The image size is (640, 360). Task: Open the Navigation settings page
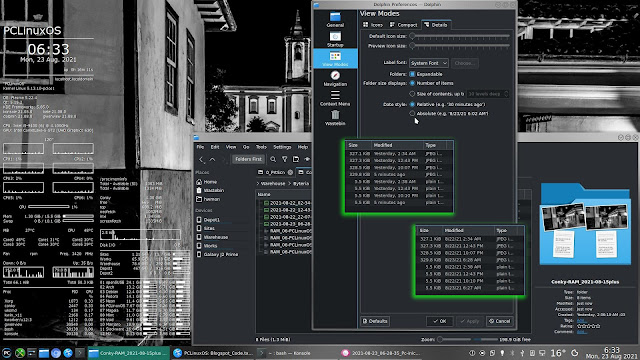(x=335, y=78)
